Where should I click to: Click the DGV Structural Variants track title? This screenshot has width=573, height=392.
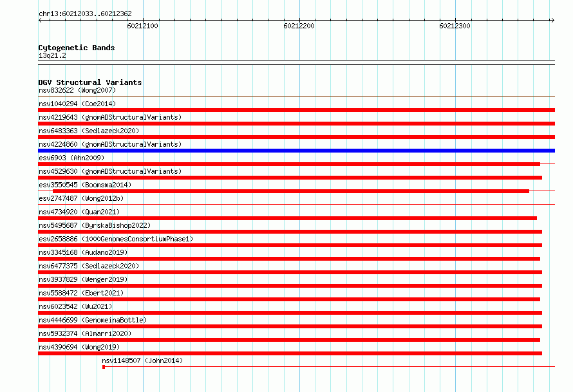click(x=90, y=82)
